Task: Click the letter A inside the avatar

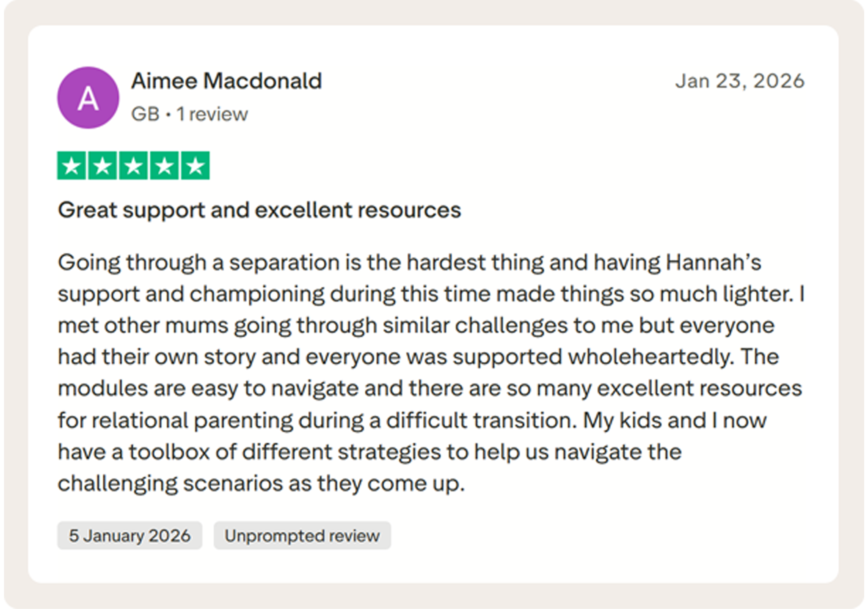Action: pyautogui.click(x=88, y=99)
